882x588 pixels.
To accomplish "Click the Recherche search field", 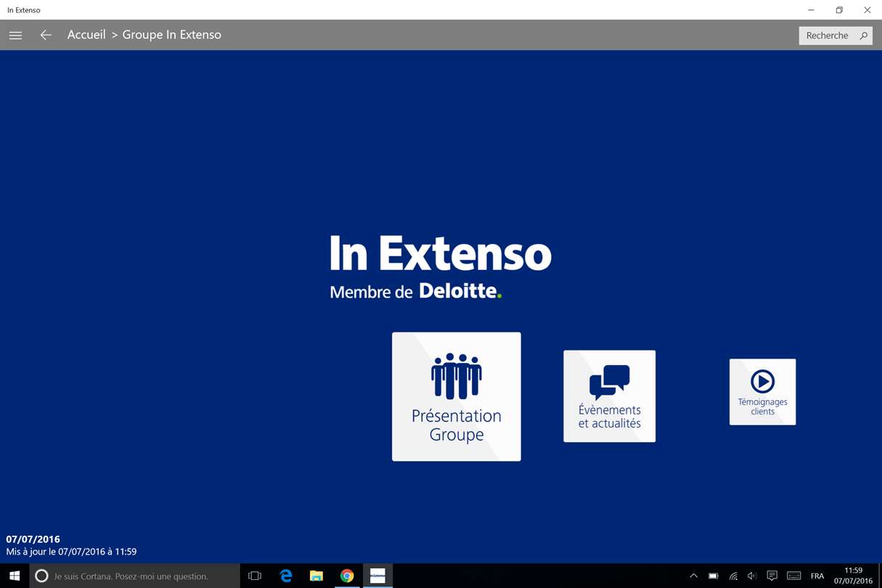I will 836,35.
